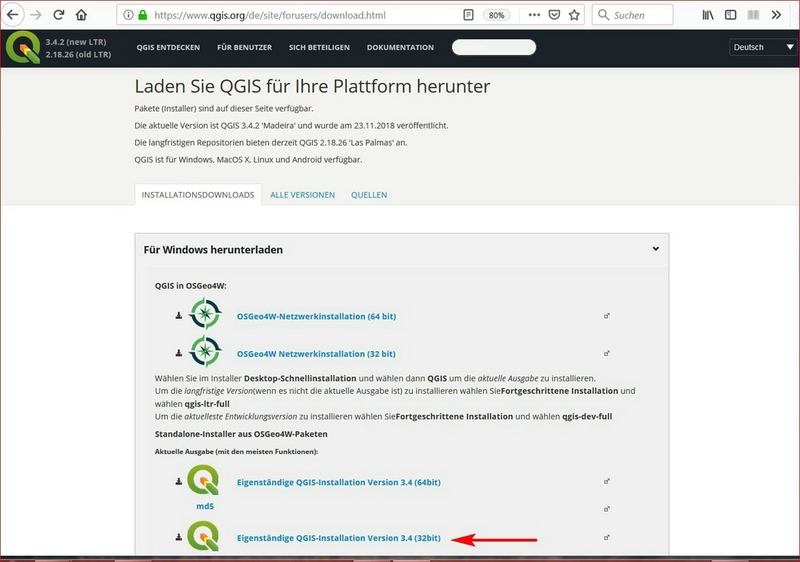Open the SICH BETEILIGEN menu
The height and width of the screenshot is (562, 800).
pos(319,47)
